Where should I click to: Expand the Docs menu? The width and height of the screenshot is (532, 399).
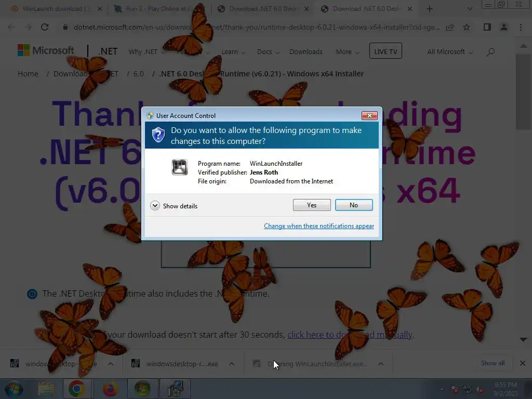coord(268,52)
